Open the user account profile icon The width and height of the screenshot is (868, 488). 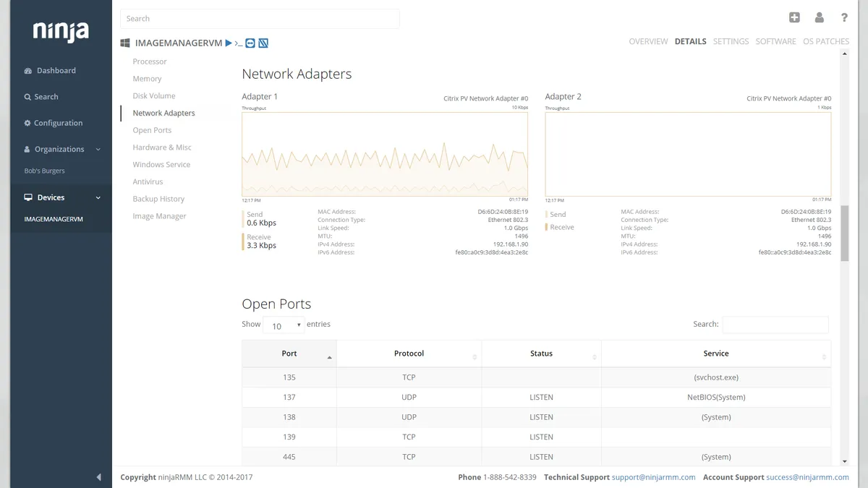point(819,18)
